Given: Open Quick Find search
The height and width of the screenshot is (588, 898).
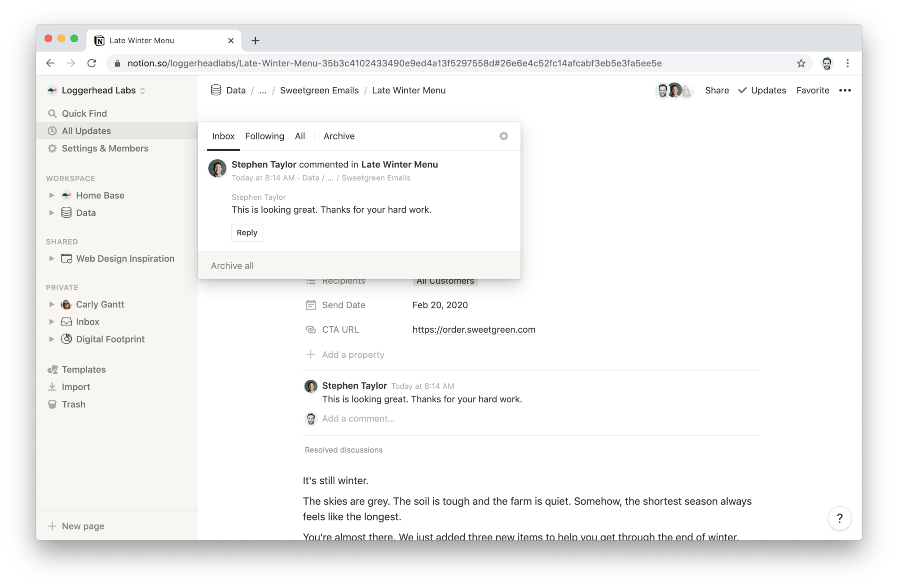Looking at the screenshot, I should pyautogui.click(x=84, y=113).
